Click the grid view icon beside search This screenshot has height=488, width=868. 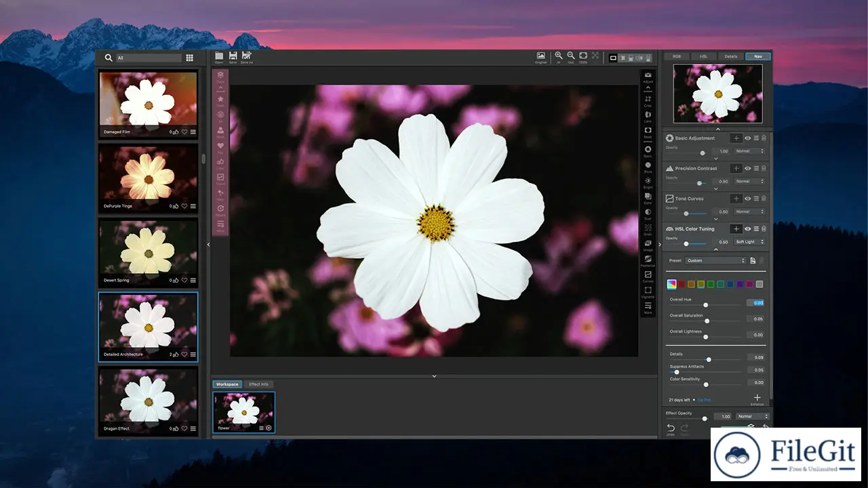[189, 58]
